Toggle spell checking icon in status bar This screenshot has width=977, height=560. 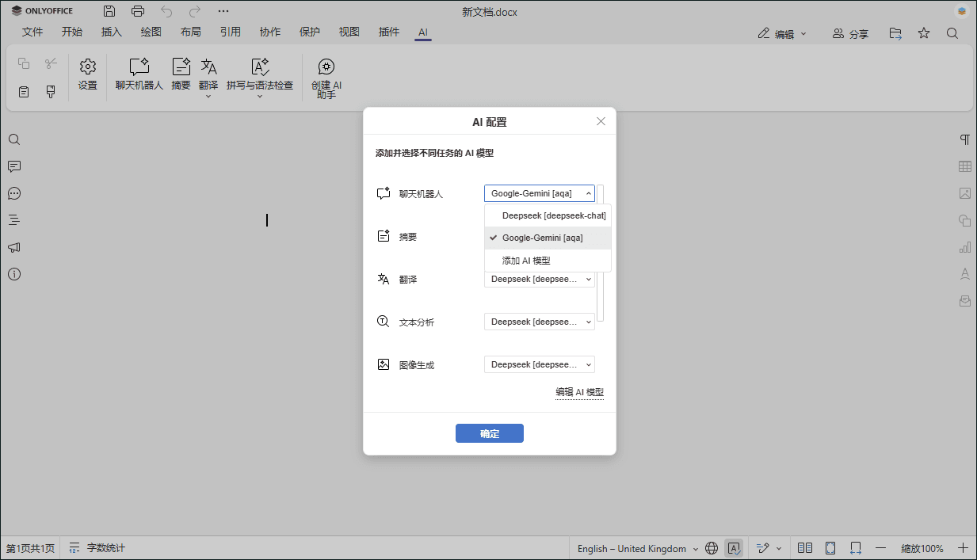(734, 548)
